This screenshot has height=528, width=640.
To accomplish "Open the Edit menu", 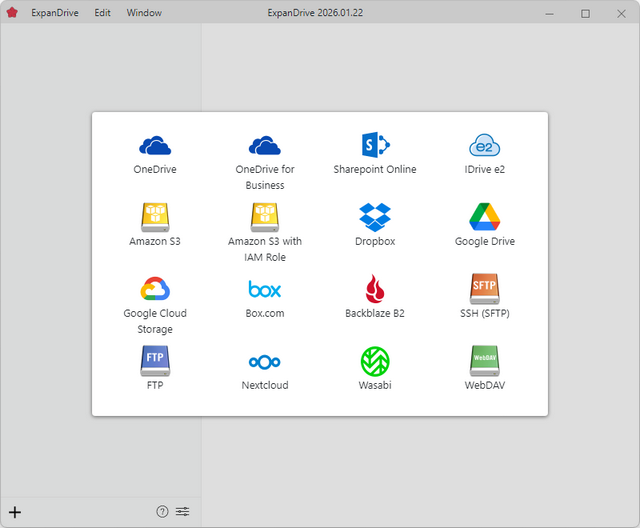I will pyautogui.click(x=102, y=13).
